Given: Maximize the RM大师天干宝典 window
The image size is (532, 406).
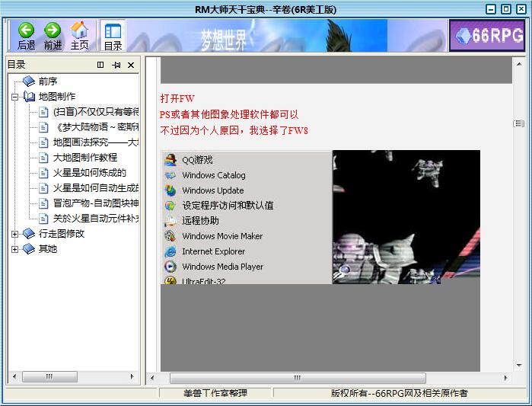Looking at the screenshot, I should tap(506, 9).
